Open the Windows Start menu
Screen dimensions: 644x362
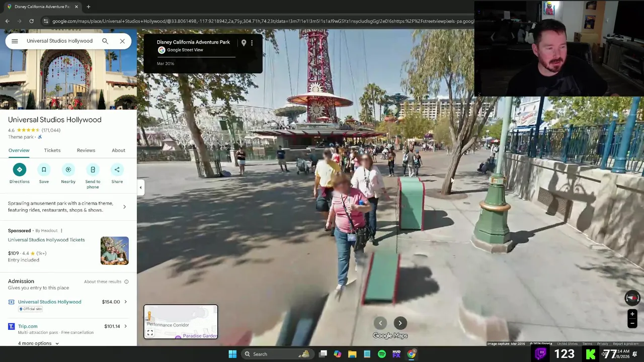(x=232, y=354)
